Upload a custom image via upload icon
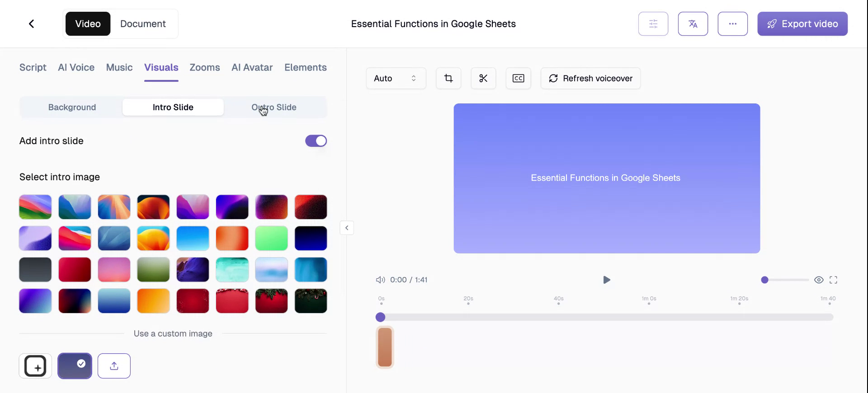 click(x=114, y=366)
